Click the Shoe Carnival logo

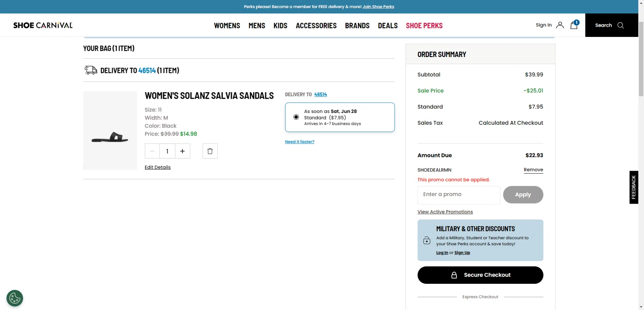click(43, 25)
